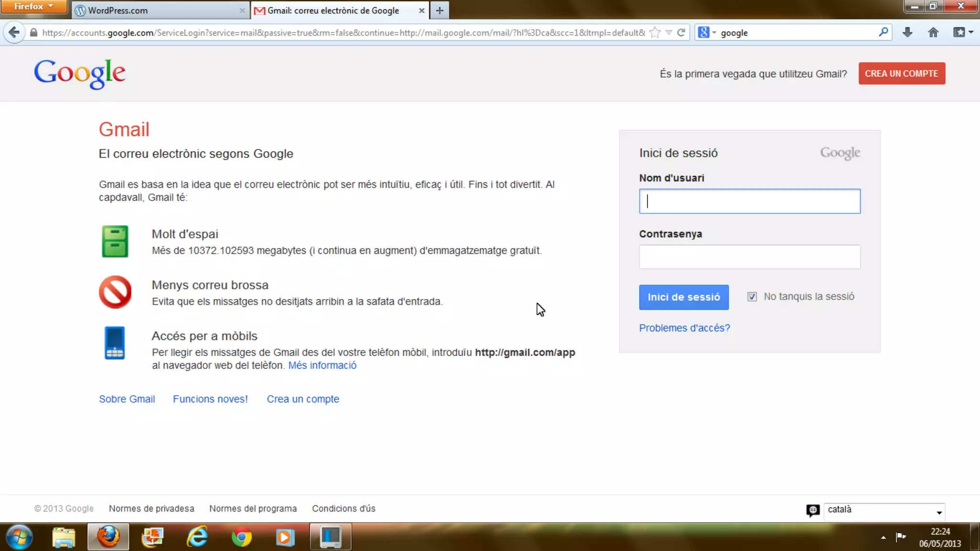Show hidden system tray icons
This screenshot has height=551, width=980.
(x=883, y=537)
